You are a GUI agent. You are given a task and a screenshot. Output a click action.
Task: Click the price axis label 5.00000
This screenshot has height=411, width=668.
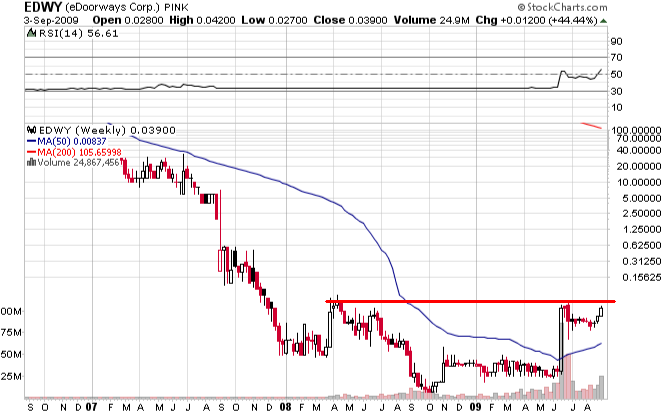[642, 198]
